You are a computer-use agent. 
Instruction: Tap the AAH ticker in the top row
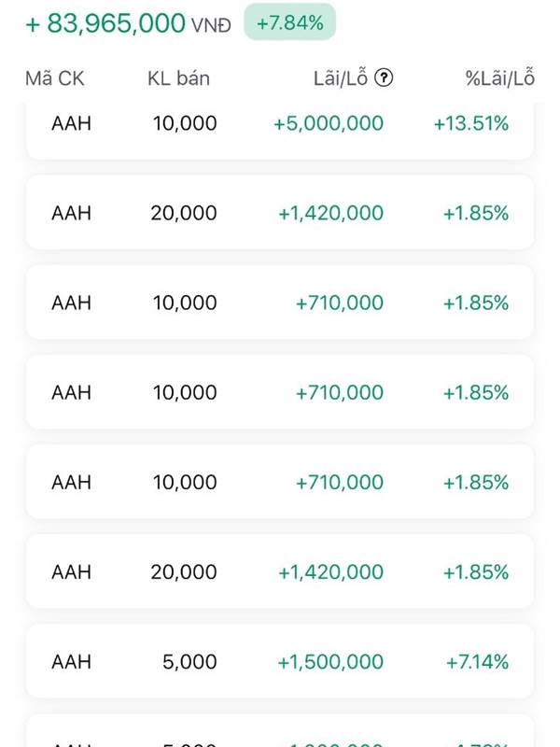click(x=71, y=123)
